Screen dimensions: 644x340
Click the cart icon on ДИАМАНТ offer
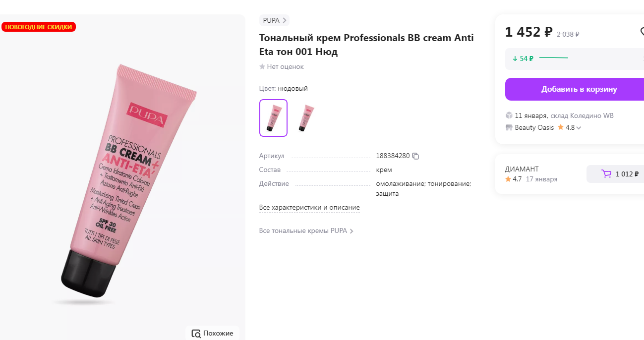click(606, 173)
